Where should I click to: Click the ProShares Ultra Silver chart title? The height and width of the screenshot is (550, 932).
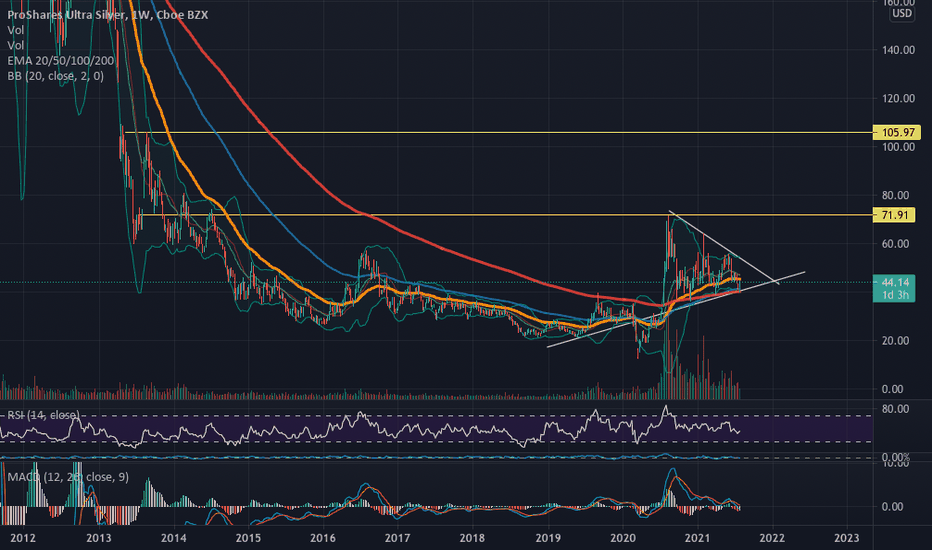pos(108,15)
